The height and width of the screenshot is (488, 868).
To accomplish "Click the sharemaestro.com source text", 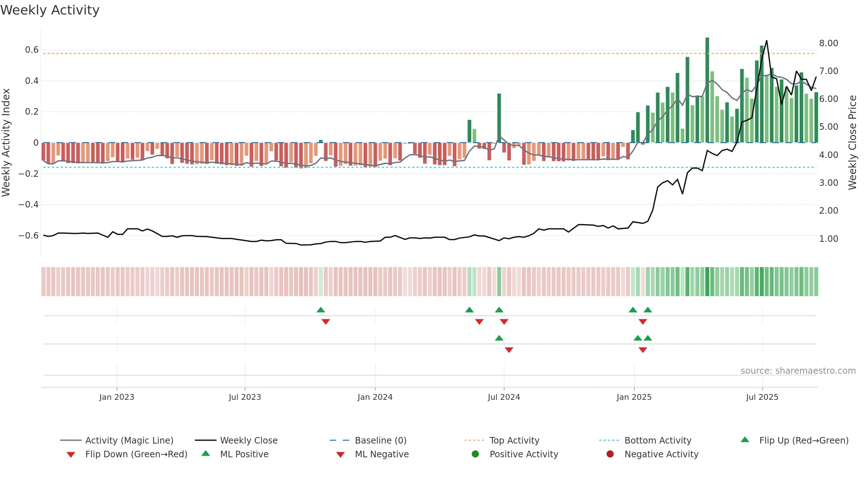I will point(798,371).
